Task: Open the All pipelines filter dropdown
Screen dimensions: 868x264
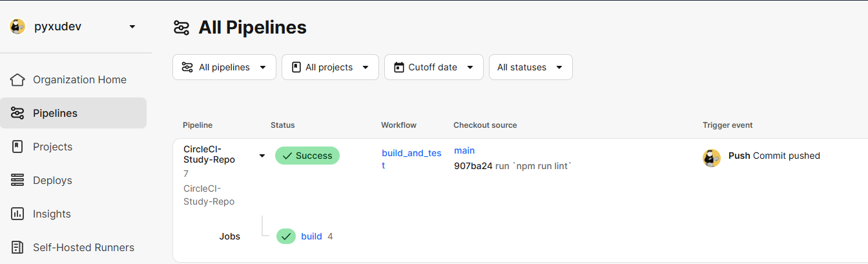Action: [224, 67]
